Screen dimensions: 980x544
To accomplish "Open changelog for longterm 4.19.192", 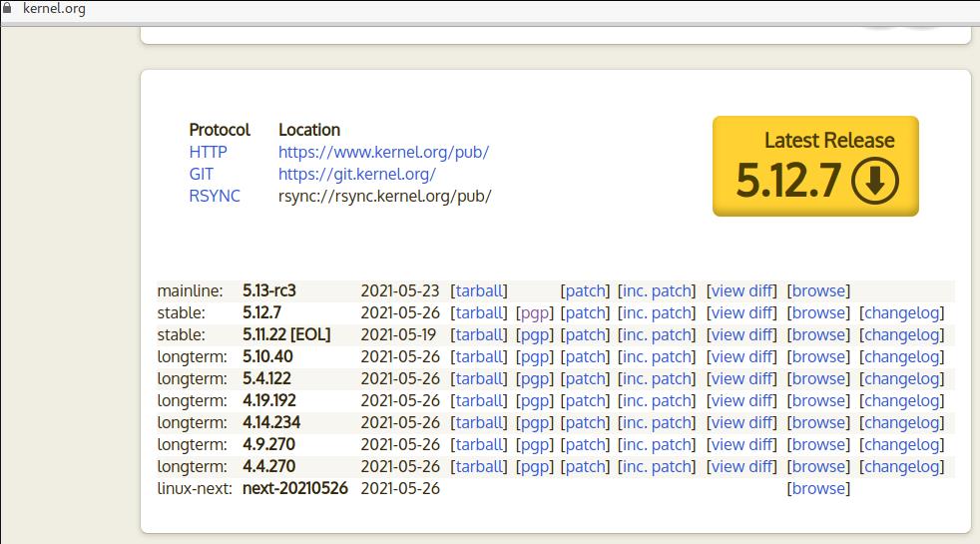I will pos(902,400).
